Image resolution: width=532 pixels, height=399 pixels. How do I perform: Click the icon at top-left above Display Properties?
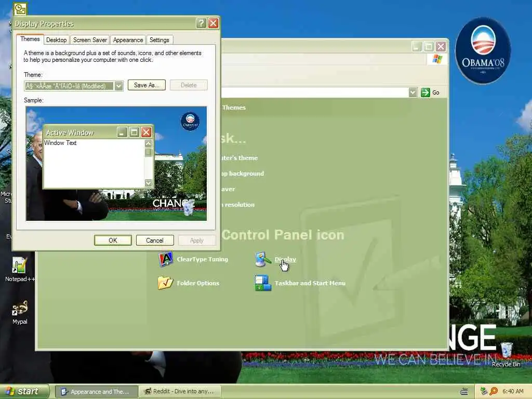tap(20, 9)
